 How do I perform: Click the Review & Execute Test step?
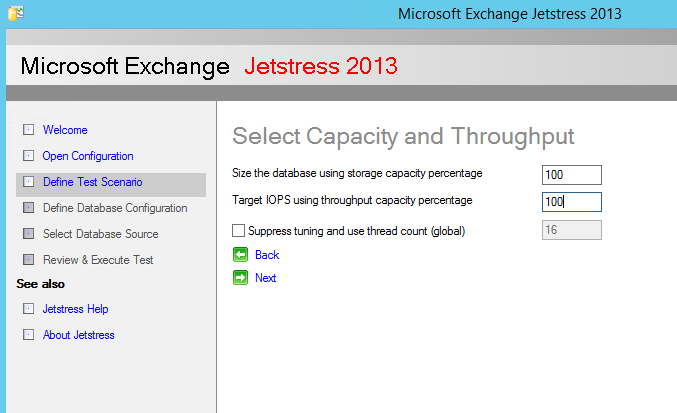[98, 260]
